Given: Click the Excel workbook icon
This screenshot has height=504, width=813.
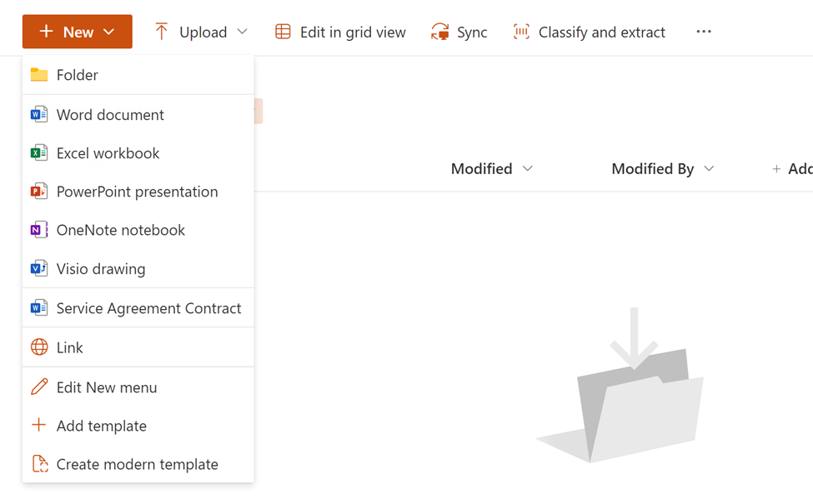Looking at the screenshot, I should (39, 153).
